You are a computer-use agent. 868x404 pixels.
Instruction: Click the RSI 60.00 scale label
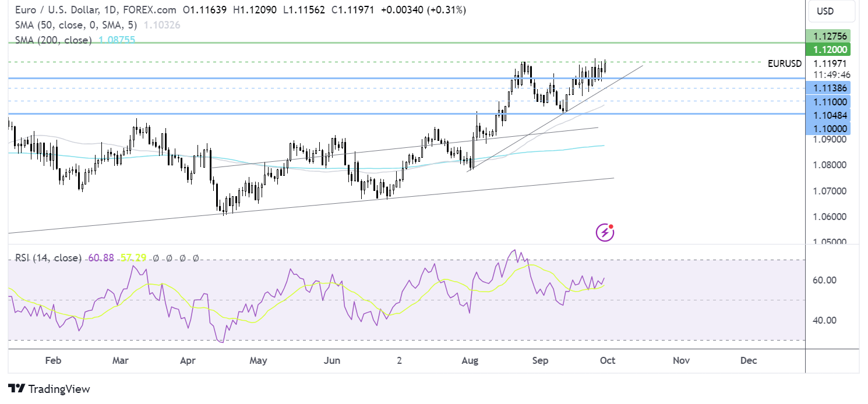coord(825,280)
